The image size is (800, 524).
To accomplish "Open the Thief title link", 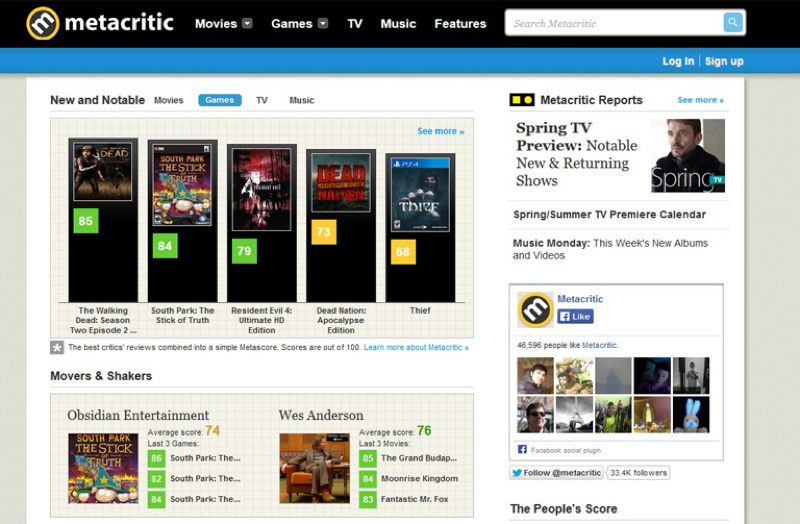I will [x=420, y=310].
